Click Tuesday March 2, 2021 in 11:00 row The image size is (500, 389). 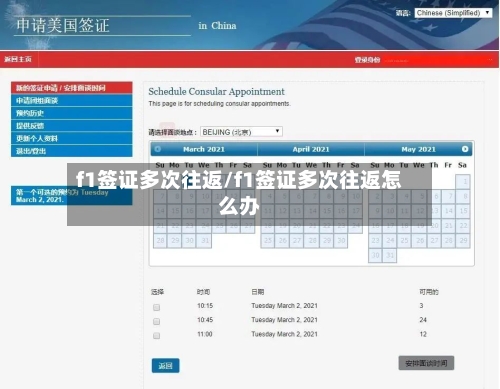[284, 334]
